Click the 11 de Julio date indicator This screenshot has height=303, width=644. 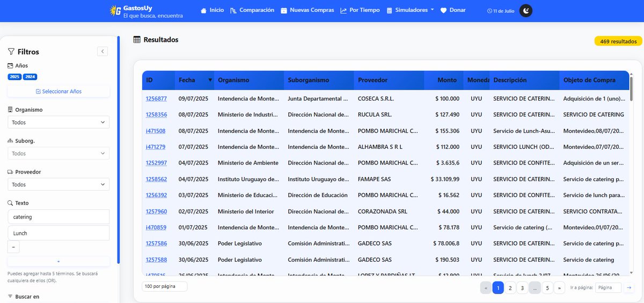click(x=500, y=11)
